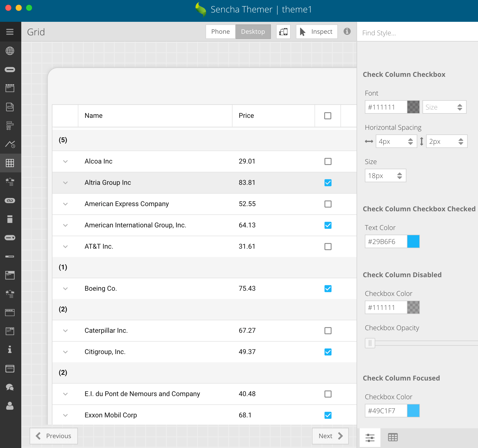Select the document/form icon in the sidebar

tap(10, 107)
